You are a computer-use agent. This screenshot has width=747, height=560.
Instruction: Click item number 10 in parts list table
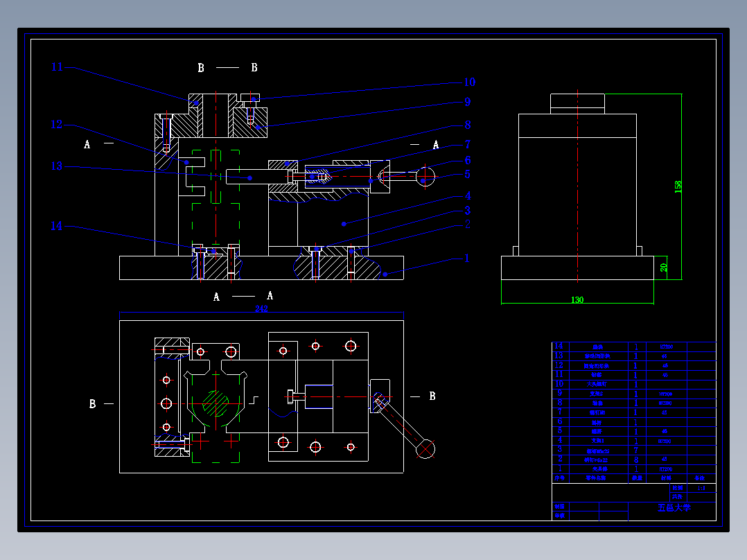(559, 384)
